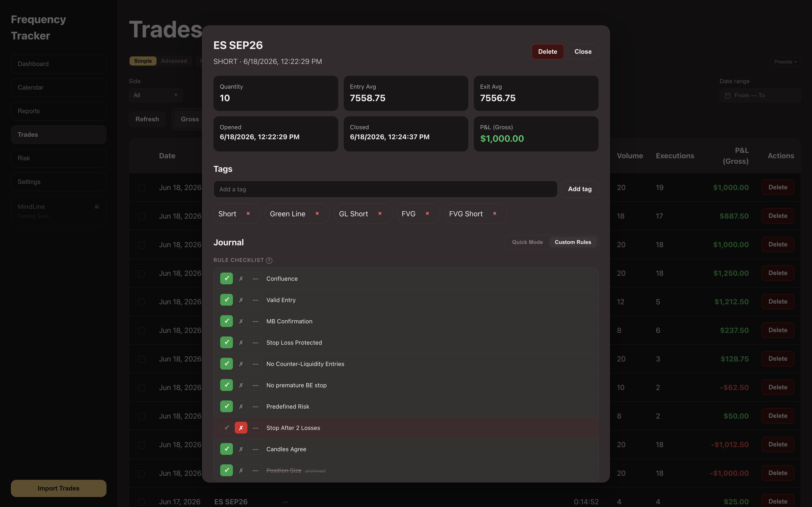The width and height of the screenshot is (812, 507).
Task: Close the trade detail dialog
Action: [583, 52]
